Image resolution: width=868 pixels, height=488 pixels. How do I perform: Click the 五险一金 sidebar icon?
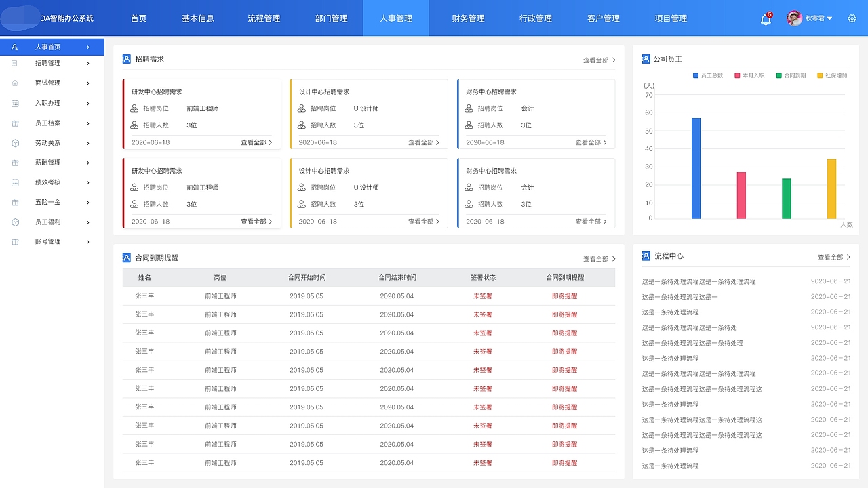coord(15,203)
